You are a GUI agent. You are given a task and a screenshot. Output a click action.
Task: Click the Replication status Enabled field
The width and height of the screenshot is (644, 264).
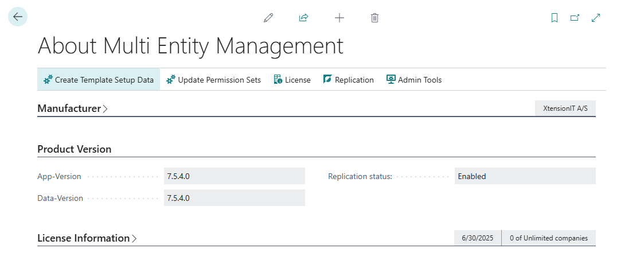coord(525,176)
